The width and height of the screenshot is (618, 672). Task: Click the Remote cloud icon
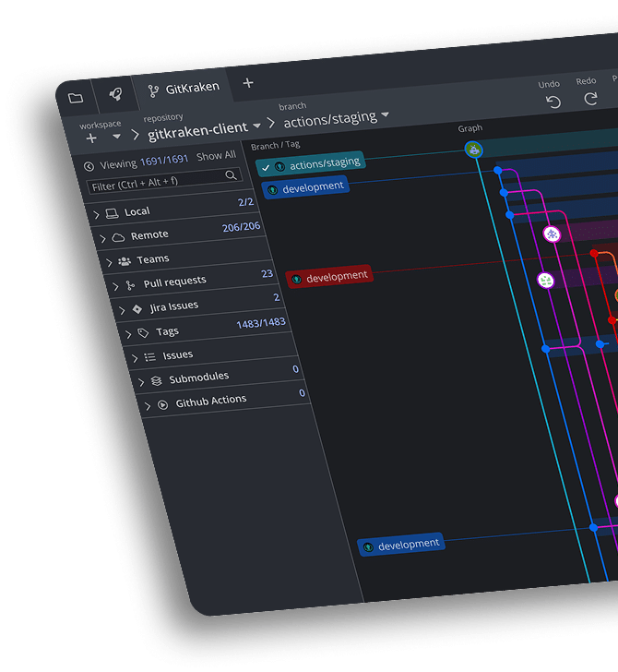coord(118,237)
